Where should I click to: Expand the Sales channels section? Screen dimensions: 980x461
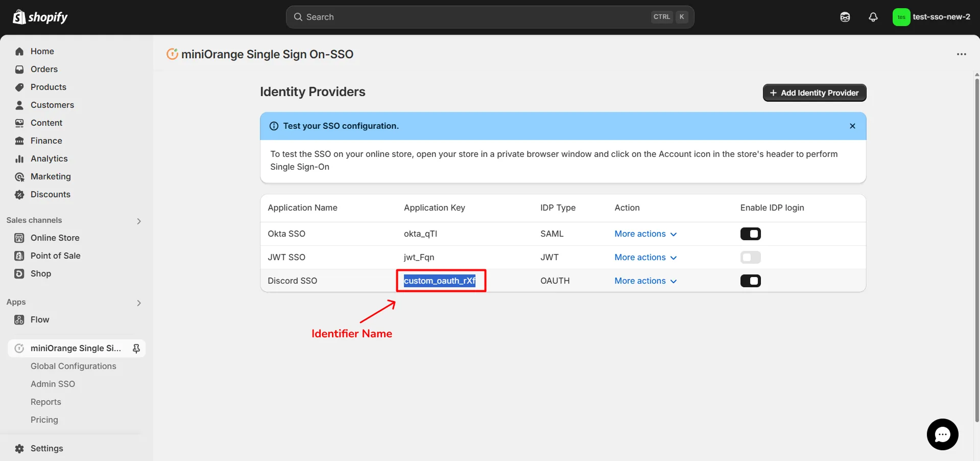139,221
